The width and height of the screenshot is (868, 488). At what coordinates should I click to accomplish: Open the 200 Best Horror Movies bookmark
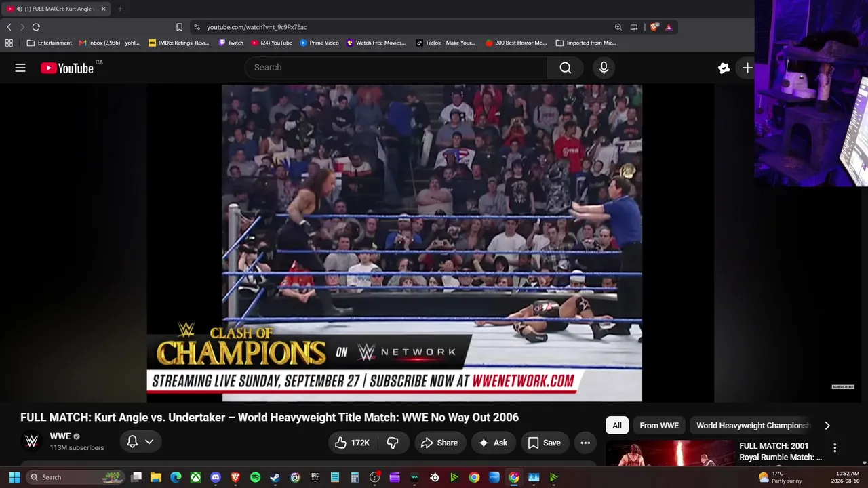click(516, 43)
